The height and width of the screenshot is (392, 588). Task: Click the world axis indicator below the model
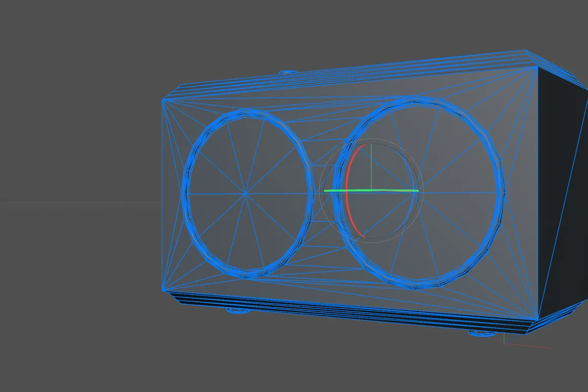tap(527, 341)
